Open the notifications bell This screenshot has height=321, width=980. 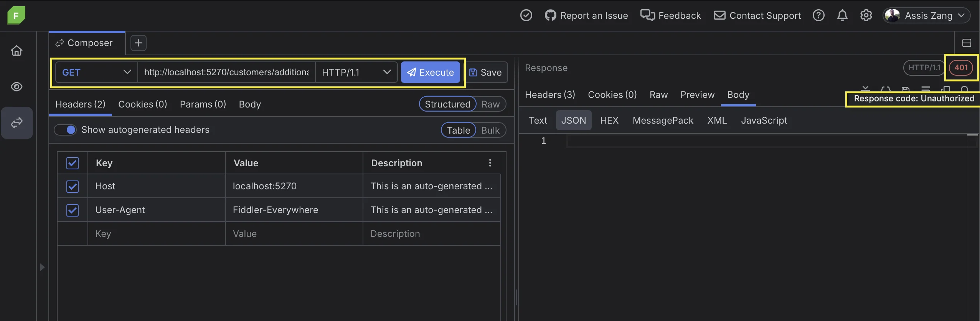coord(842,15)
